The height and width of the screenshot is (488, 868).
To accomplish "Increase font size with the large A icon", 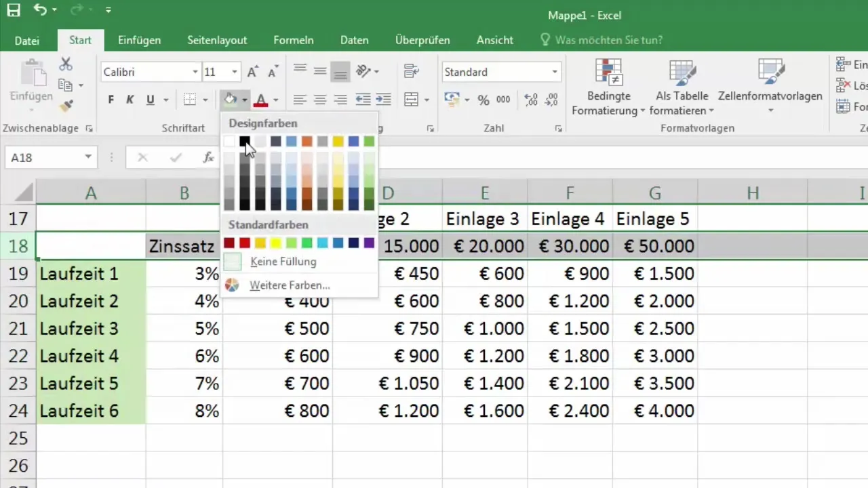I will click(252, 72).
